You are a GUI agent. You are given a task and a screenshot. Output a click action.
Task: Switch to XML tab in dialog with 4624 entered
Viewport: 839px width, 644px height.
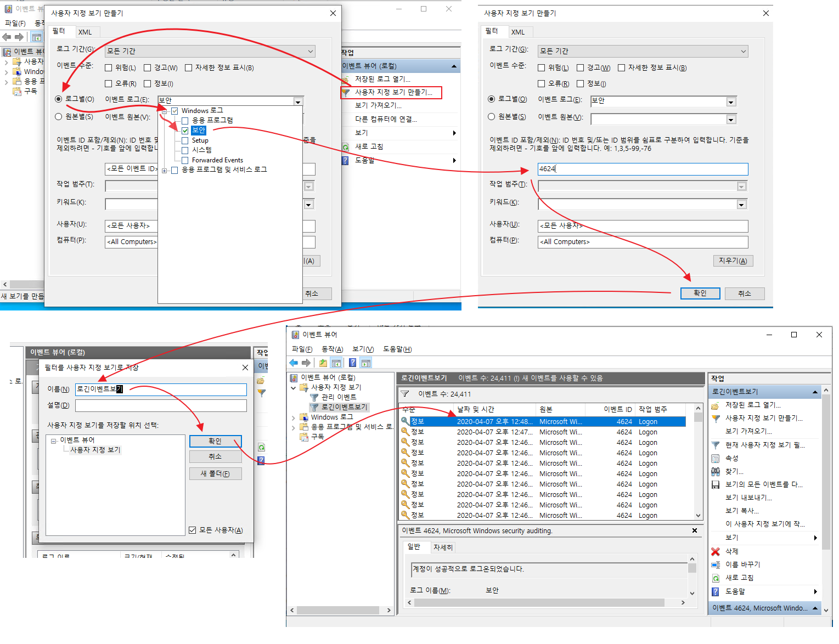click(x=517, y=32)
